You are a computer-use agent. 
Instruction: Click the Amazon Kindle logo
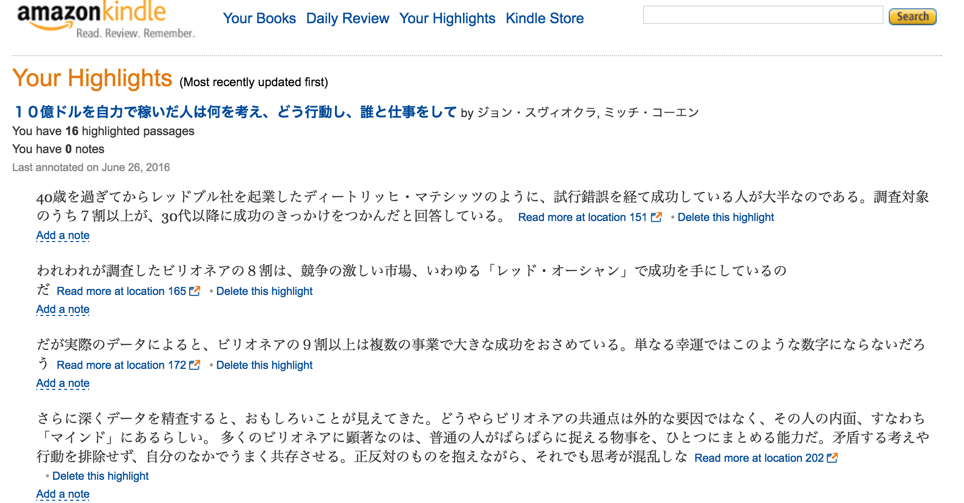point(105,20)
